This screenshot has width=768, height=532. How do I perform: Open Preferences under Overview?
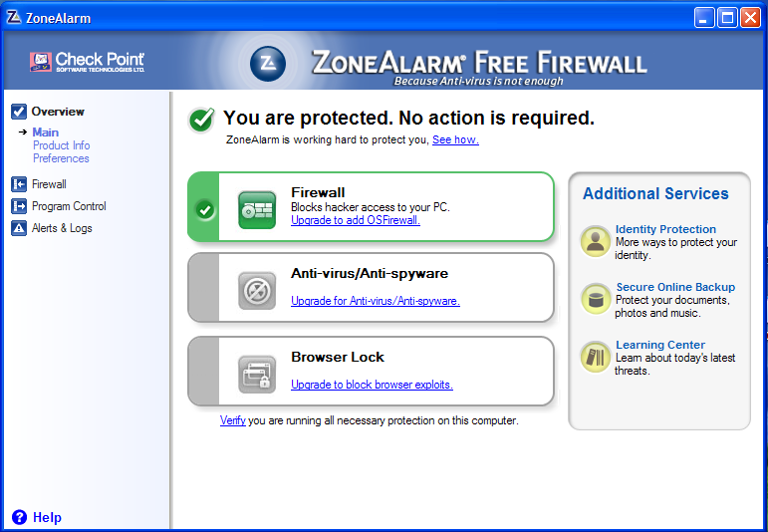[61, 158]
